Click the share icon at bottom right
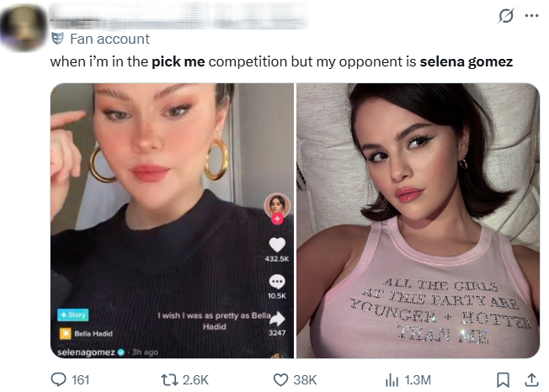Image resolution: width=549 pixels, height=392 pixels. pyautogui.click(x=531, y=379)
